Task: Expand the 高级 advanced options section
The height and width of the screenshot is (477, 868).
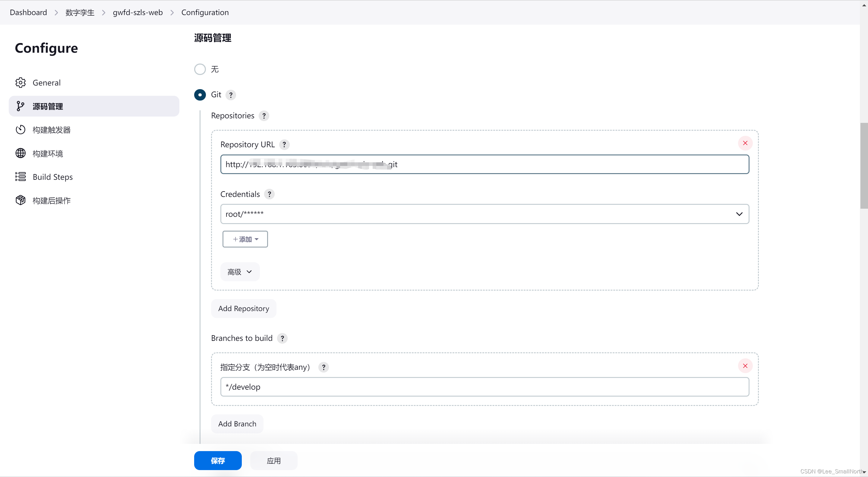Action: (240, 272)
